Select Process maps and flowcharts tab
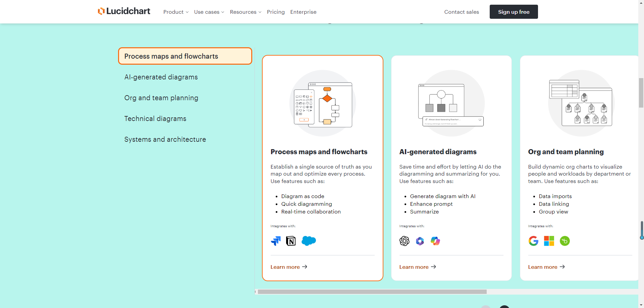 point(185,56)
